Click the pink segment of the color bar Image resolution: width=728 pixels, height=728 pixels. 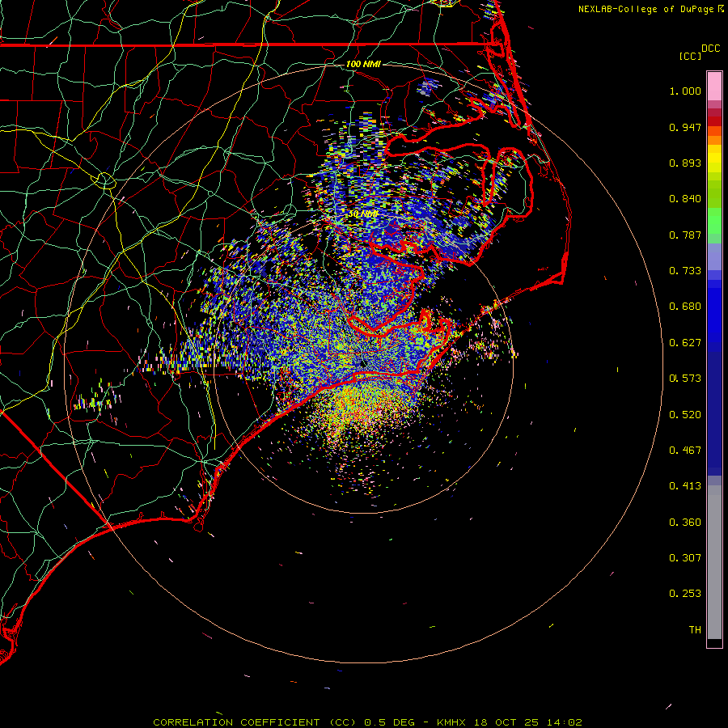(714, 86)
